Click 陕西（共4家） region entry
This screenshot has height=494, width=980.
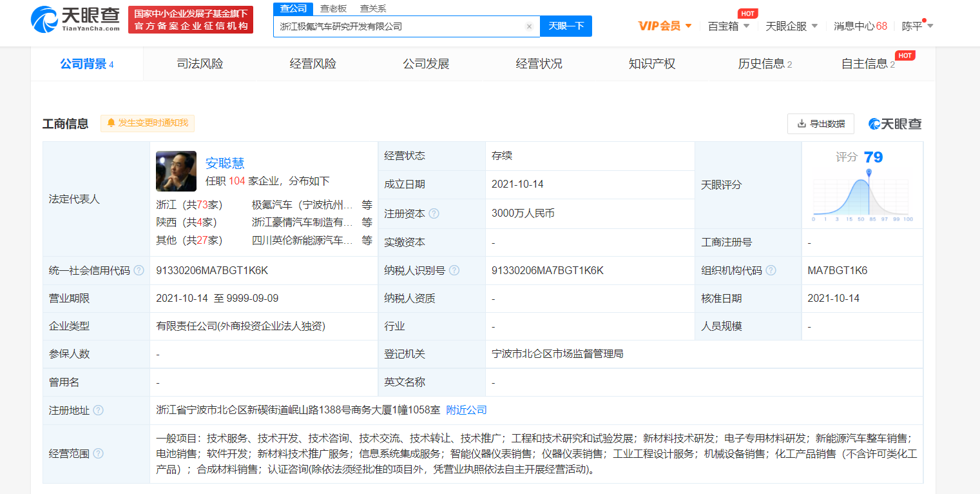click(x=186, y=222)
